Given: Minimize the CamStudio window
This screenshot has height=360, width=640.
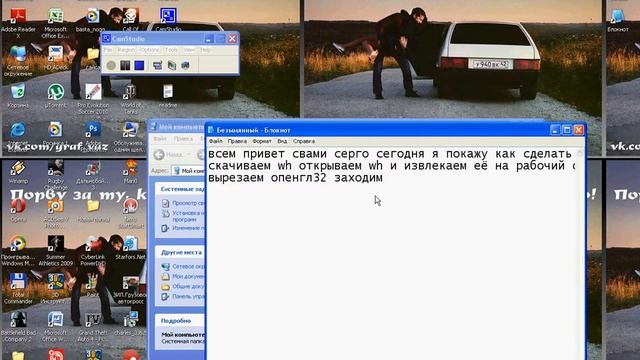Looking at the screenshot, I should (x=209, y=39).
